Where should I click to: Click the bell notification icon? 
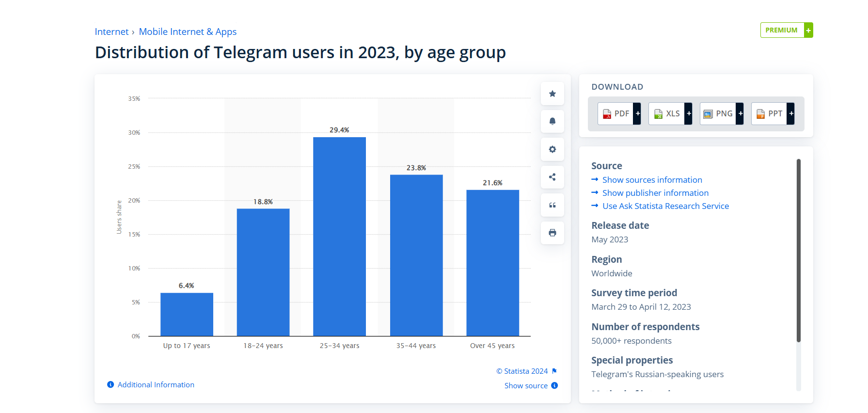click(552, 121)
